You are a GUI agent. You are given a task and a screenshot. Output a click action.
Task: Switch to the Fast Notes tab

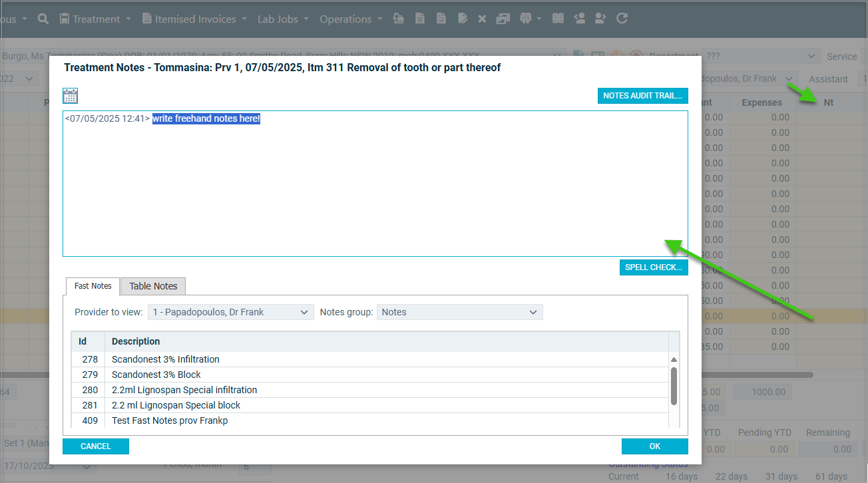[93, 286]
